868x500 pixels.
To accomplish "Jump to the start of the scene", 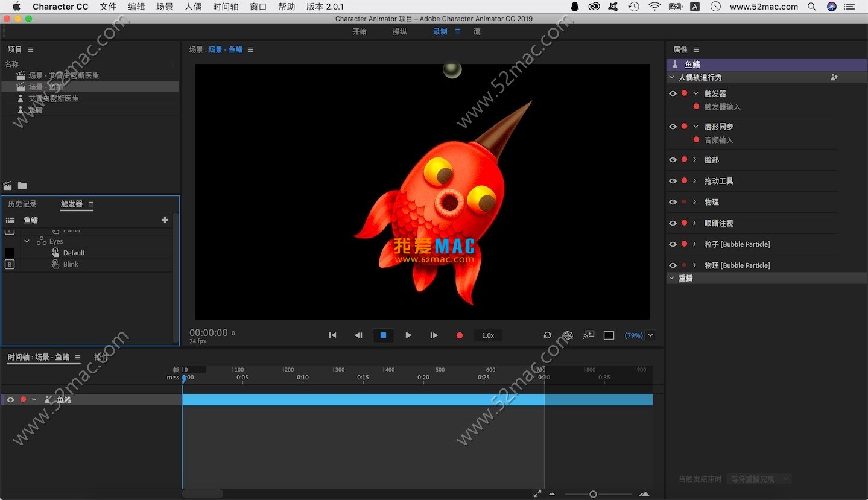I will point(332,335).
